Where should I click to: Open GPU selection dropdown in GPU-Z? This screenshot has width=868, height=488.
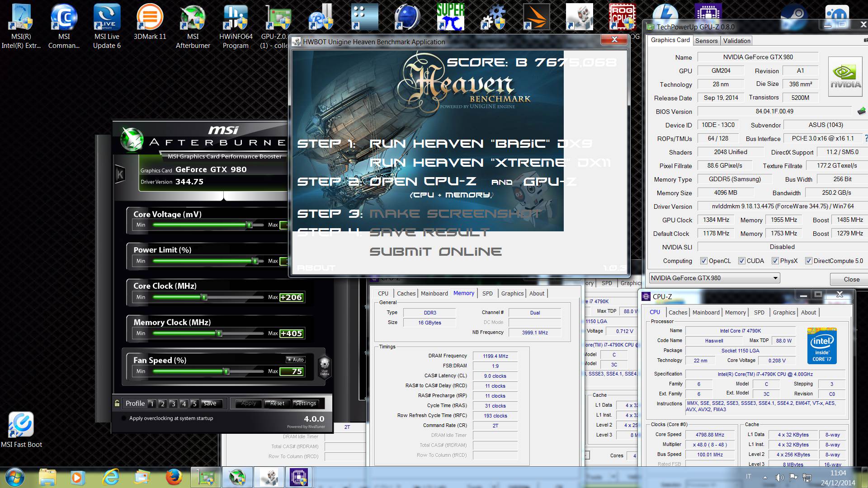[714, 278]
